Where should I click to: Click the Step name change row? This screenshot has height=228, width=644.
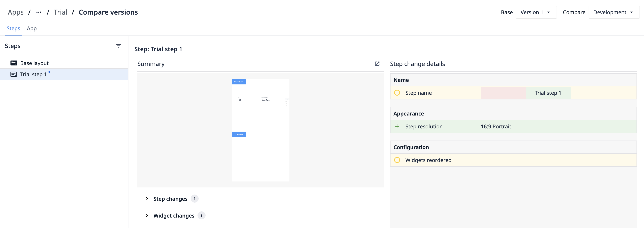tap(513, 93)
